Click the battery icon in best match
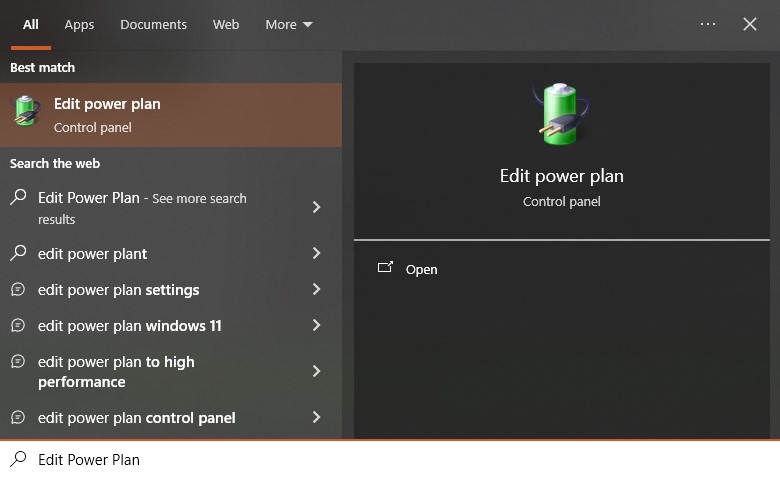780x477 pixels. tap(26, 110)
